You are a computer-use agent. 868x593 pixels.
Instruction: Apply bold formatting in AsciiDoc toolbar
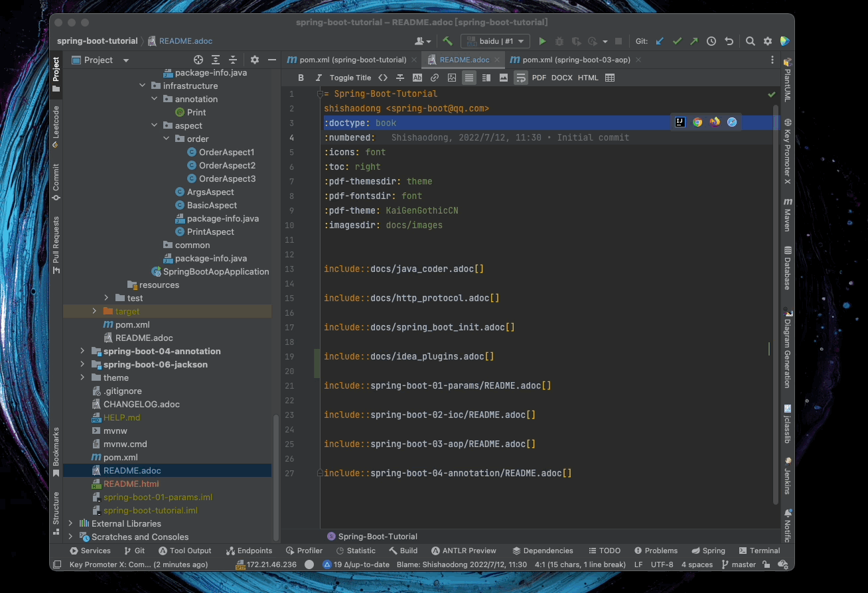301,78
